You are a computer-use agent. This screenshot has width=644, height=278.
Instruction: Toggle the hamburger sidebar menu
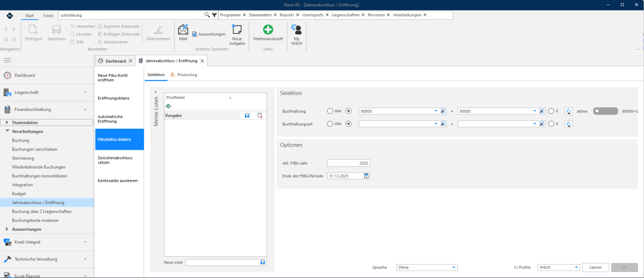pos(7,60)
